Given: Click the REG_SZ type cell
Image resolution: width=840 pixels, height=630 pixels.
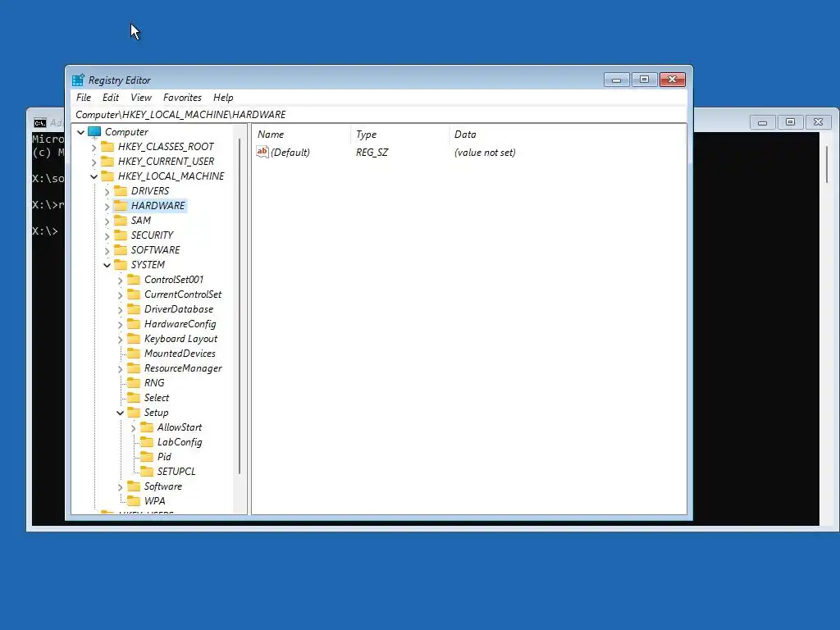Looking at the screenshot, I should coord(372,153).
